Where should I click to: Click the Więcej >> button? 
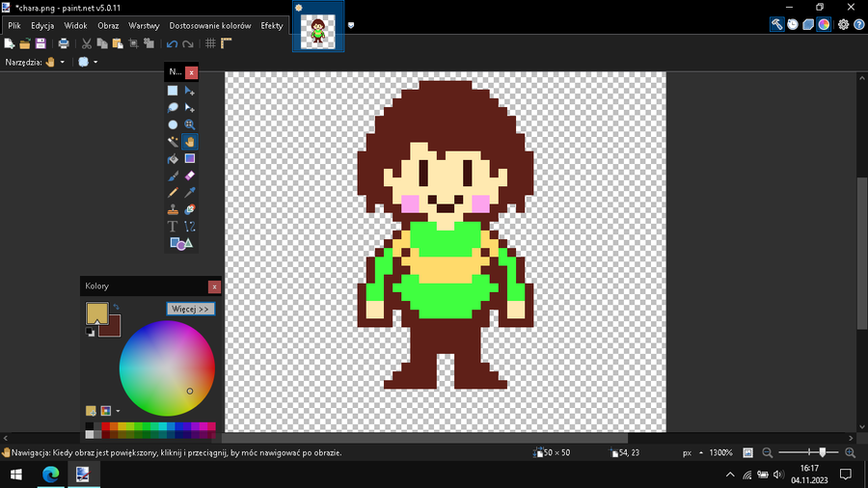tap(190, 309)
